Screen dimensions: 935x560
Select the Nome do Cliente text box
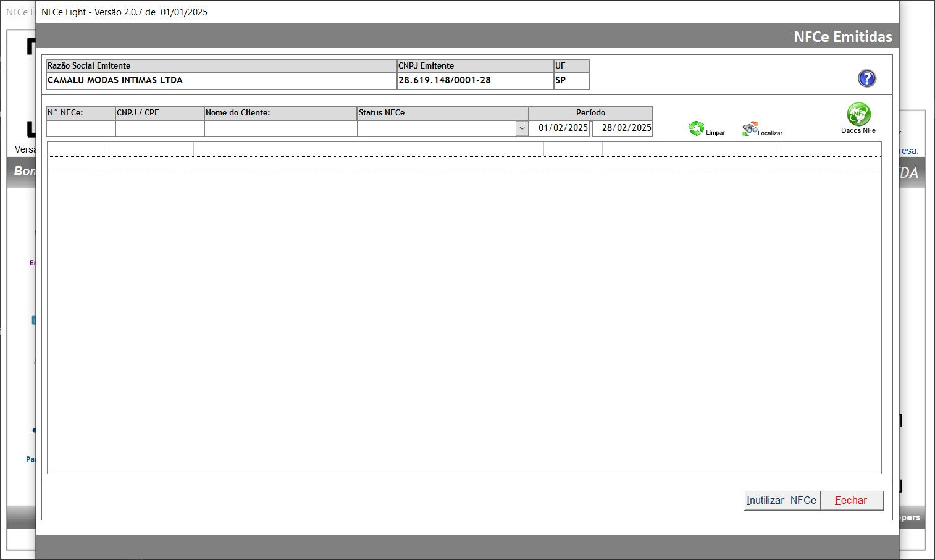pos(280,128)
